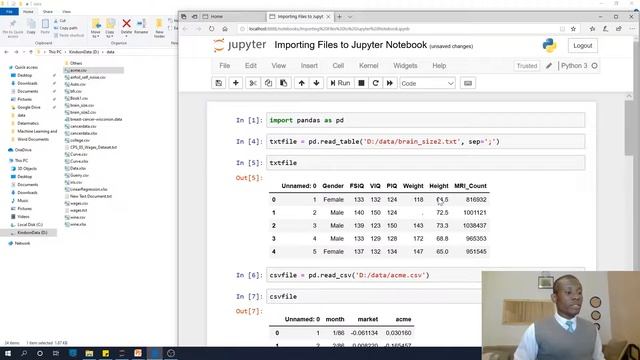
Task: Open the Jupyter Cell menu
Action: point(338,66)
